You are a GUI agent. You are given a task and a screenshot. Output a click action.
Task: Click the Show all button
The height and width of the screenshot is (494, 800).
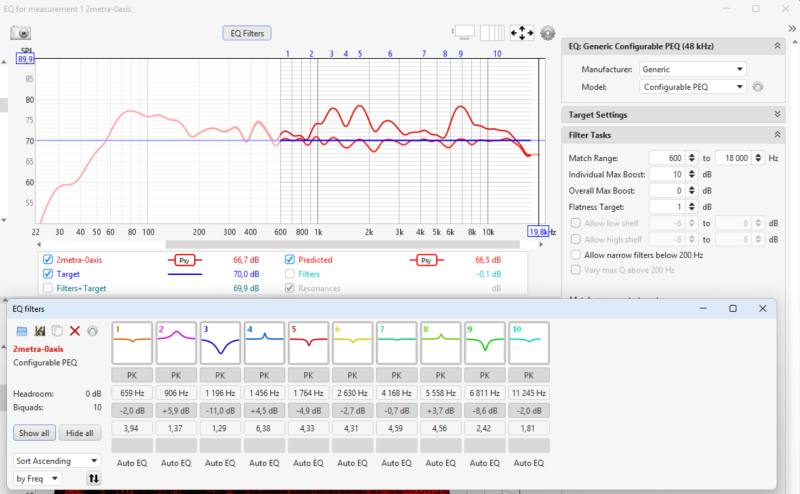pyautogui.click(x=34, y=433)
